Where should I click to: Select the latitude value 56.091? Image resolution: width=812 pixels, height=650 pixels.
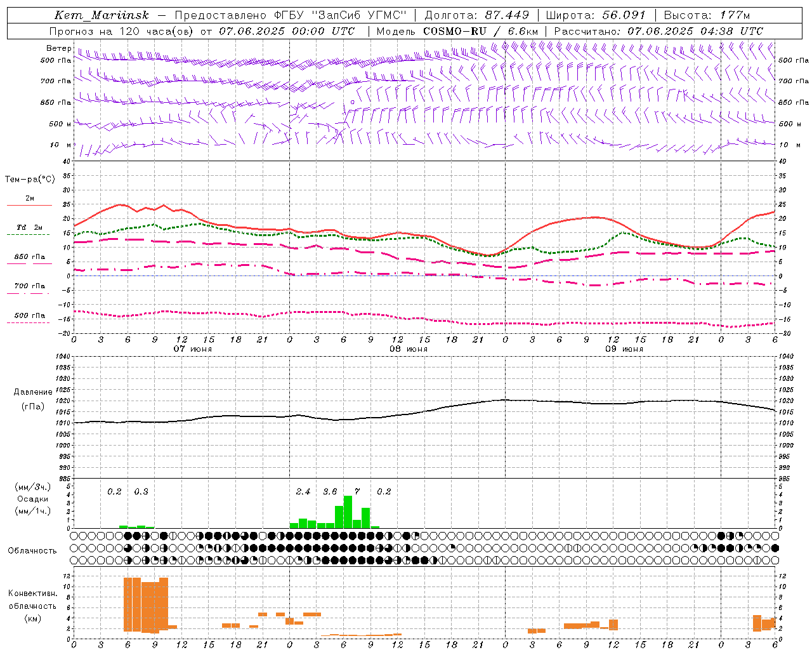[624, 15]
